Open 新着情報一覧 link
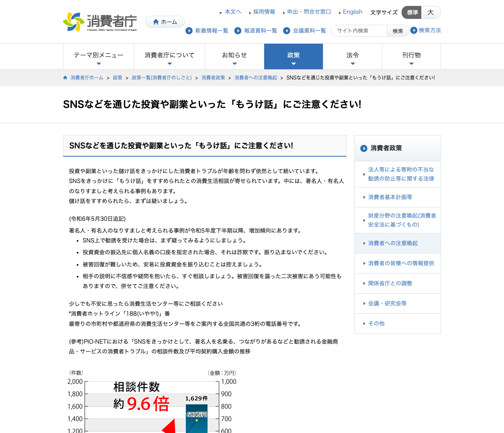The width and height of the screenshot is (504, 433). pyautogui.click(x=212, y=30)
